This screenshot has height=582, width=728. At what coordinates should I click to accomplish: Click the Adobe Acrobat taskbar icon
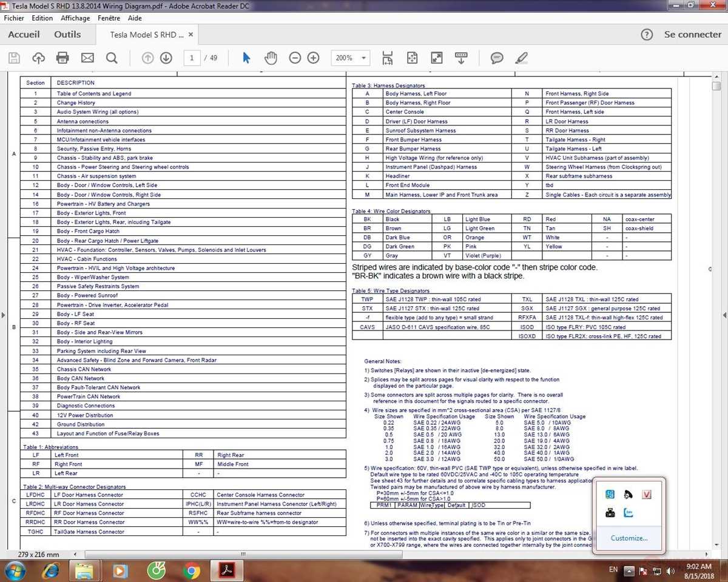[x=226, y=570]
